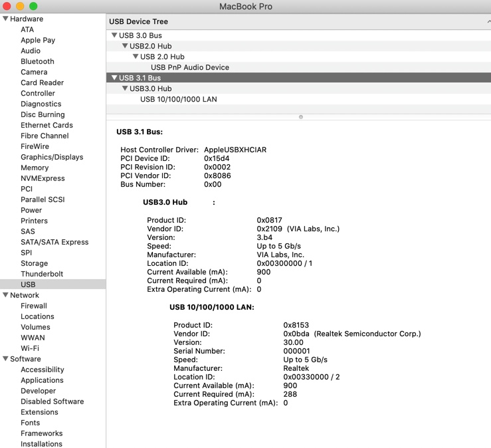Screen dimensions: 491x448
Task: Select the USB 3.0 Bus row
Action: 298,35
